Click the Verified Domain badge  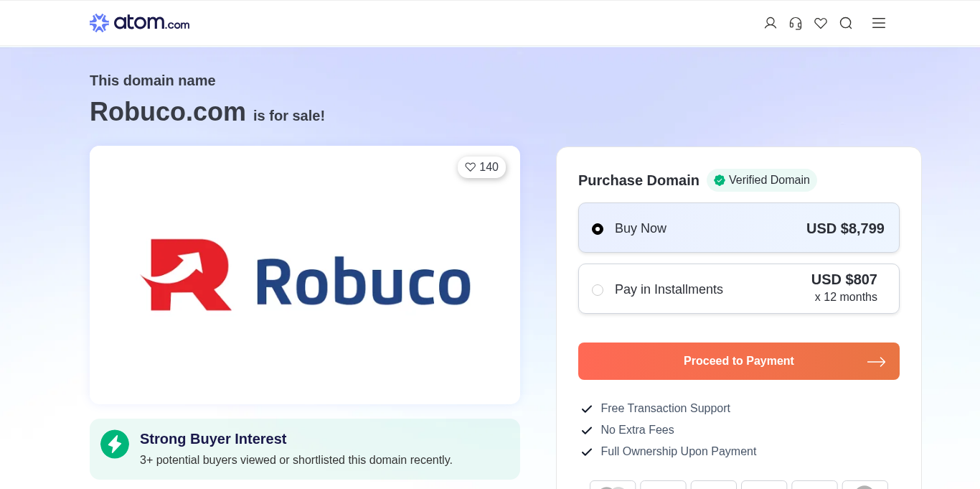[761, 180]
